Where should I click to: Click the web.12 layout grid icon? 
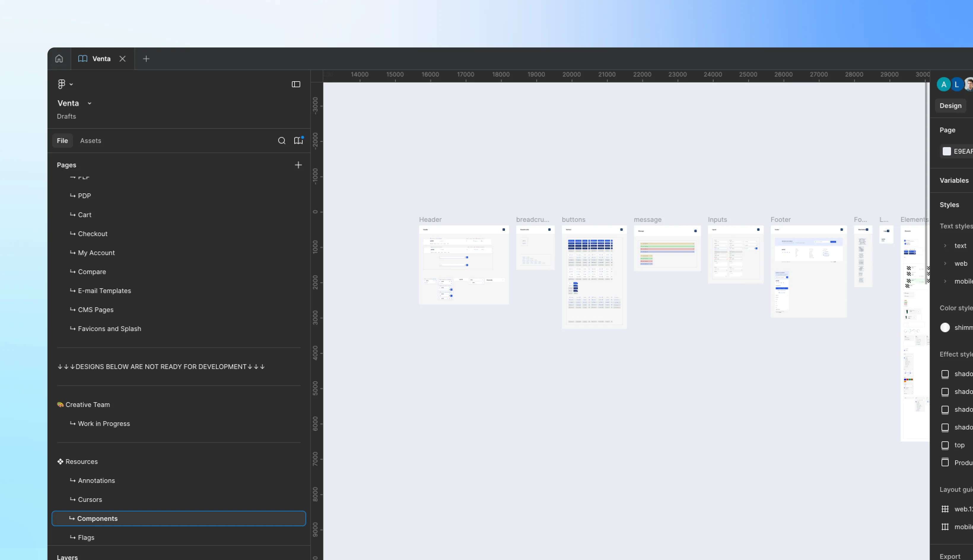click(x=945, y=509)
